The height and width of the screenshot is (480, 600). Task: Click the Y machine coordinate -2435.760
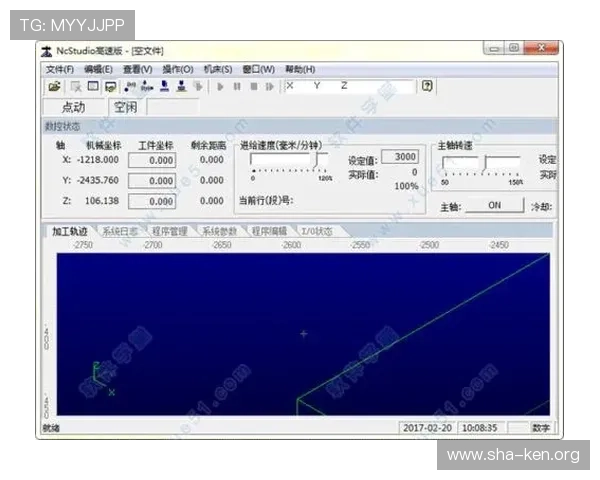[x=98, y=180]
